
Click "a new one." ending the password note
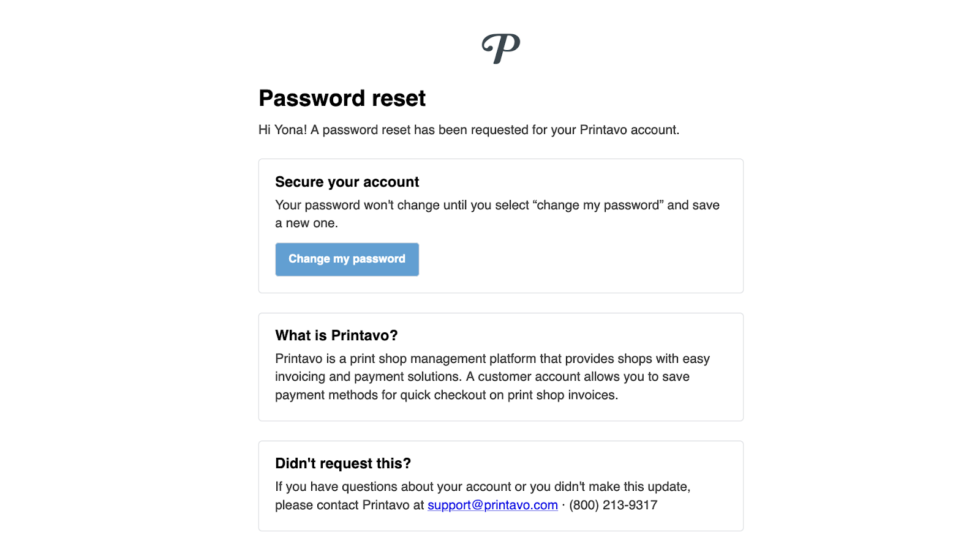pos(306,223)
